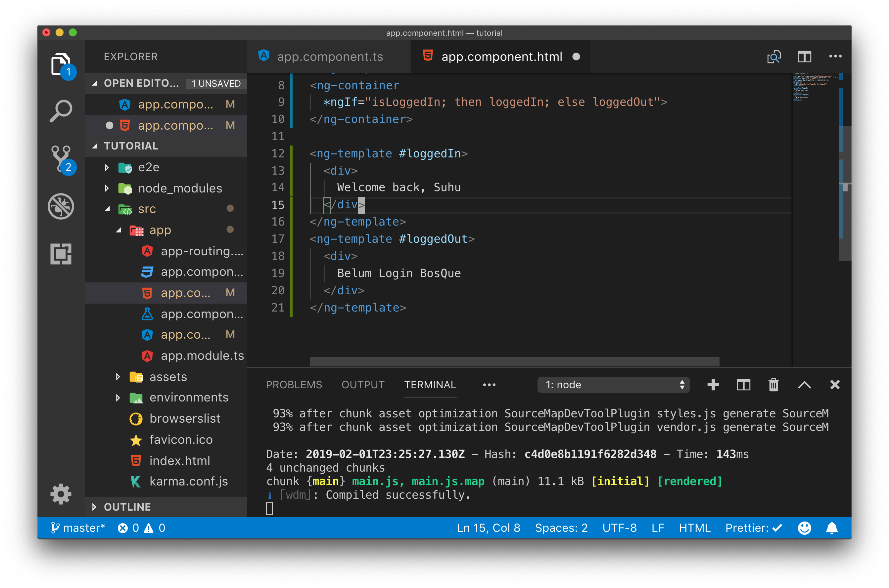Select Angular app.compo... in open editors
Viewport: 889px width, 588px height.
[166, 104]
